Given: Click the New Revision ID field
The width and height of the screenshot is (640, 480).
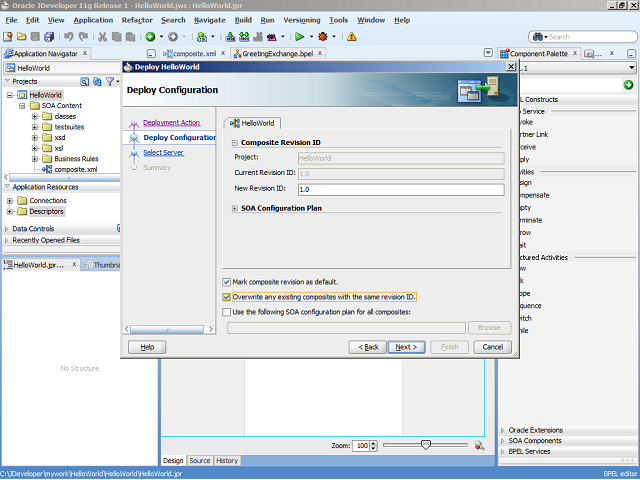Looking at the screenshot, I should coord(401,189).
